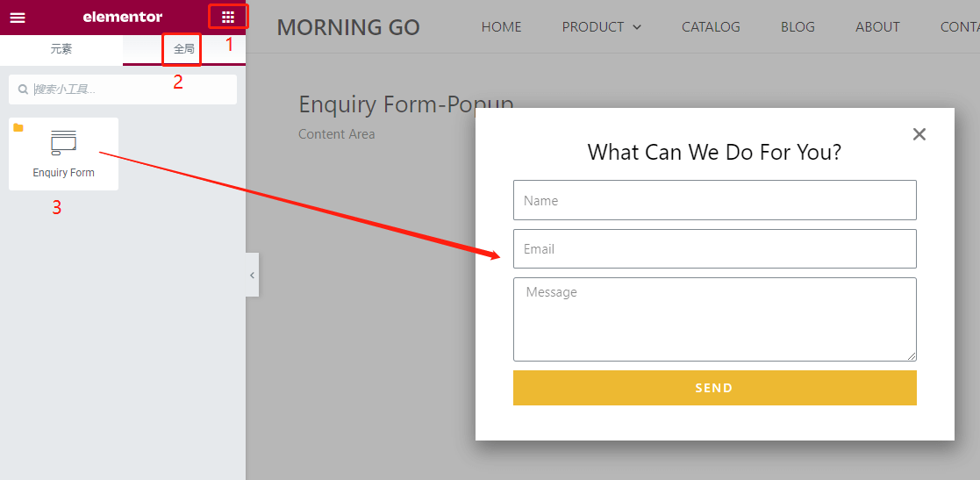Switch to the 全局 tab

coord(183,49)
